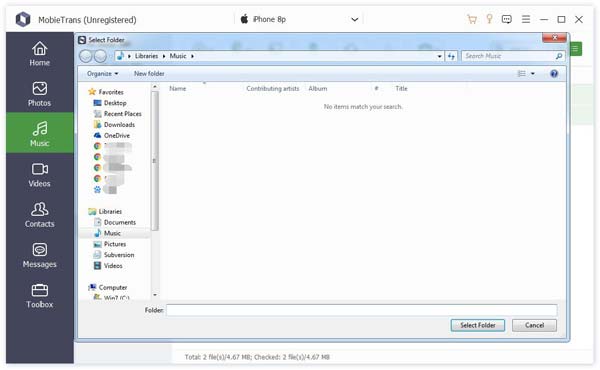Click the search magnifier icon
Viewport: 600px width, 370px height.
pos(559,56)
